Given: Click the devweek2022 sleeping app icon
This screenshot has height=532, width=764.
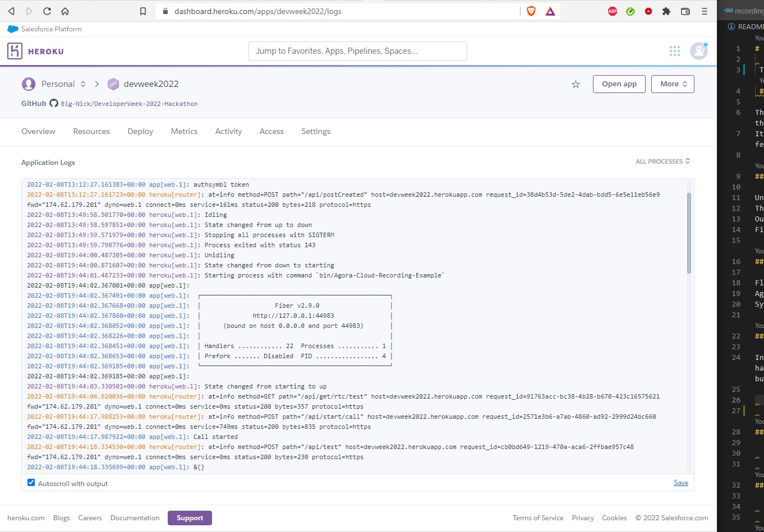Looking at the screenshot, I should [x=113, y=84].
